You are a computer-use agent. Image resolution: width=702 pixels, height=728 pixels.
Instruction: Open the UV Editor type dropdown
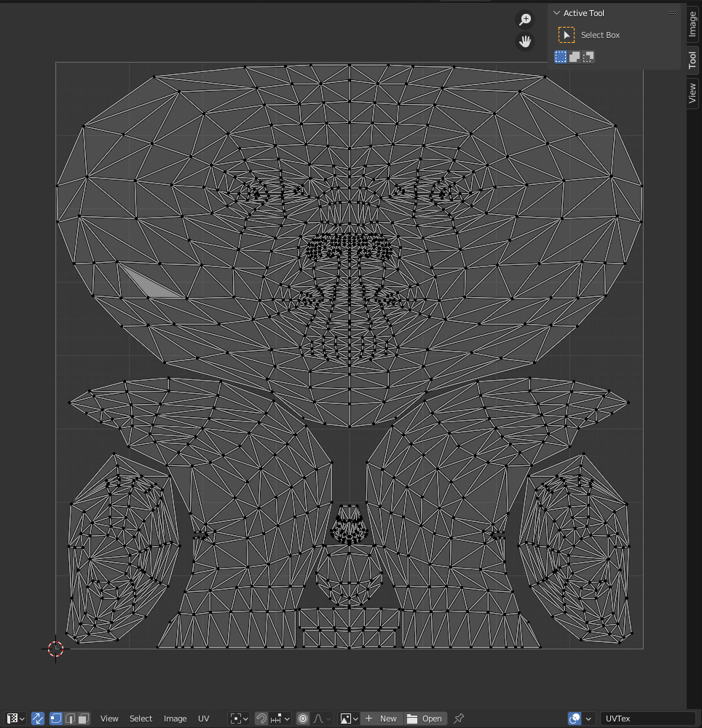pyautogui.click(x=16, y=719)
